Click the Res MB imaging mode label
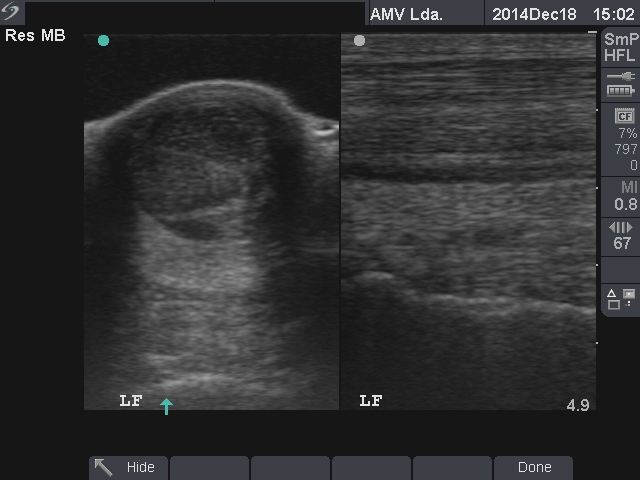This screenshot has height=480, width=640. tap(35, 36)
